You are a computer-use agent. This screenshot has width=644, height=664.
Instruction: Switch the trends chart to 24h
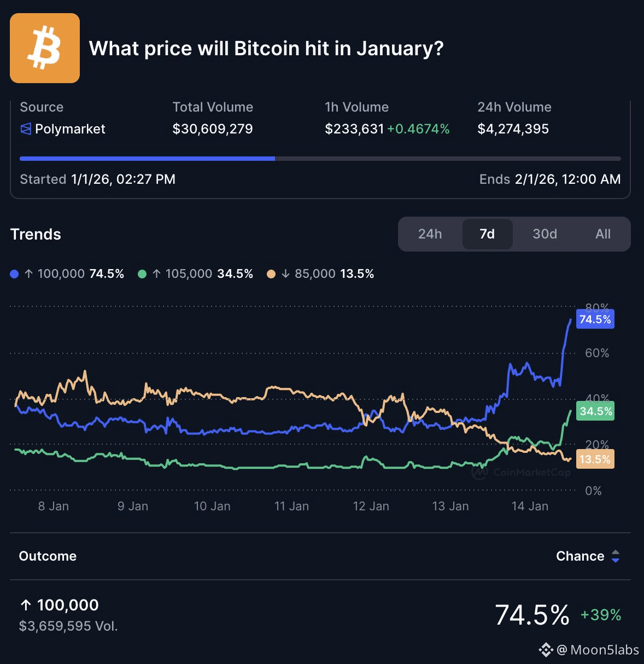[430, 234]
